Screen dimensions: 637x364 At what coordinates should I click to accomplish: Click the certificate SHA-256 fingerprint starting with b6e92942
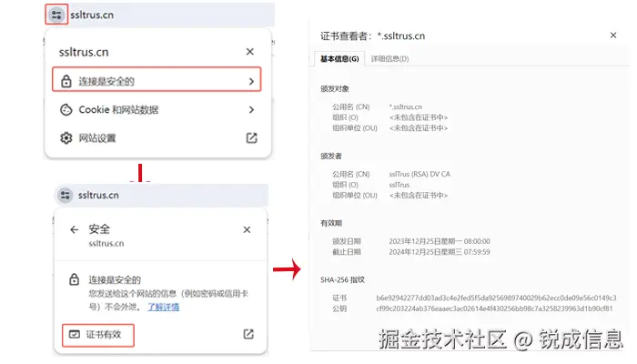point(497,298)
